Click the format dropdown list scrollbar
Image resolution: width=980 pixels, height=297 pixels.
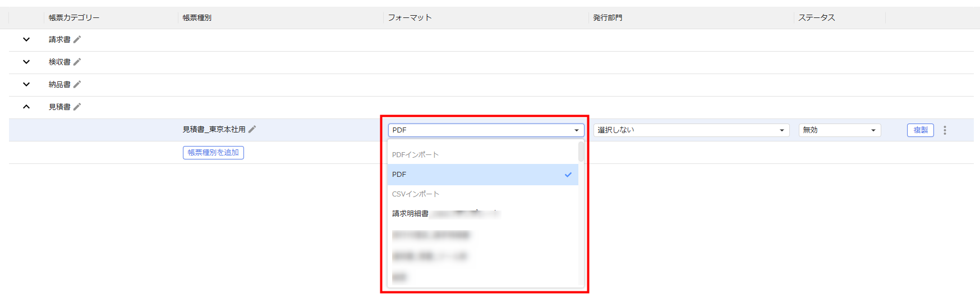coord(581,152)
